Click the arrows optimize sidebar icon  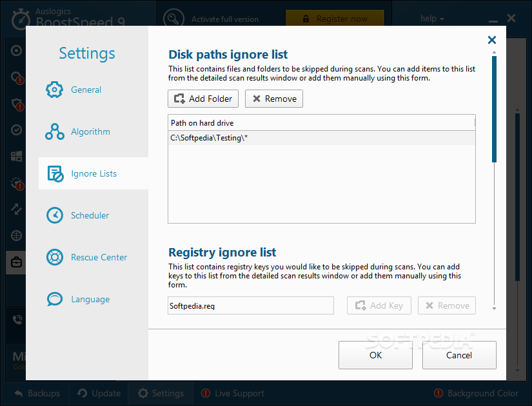click(16, 209)
